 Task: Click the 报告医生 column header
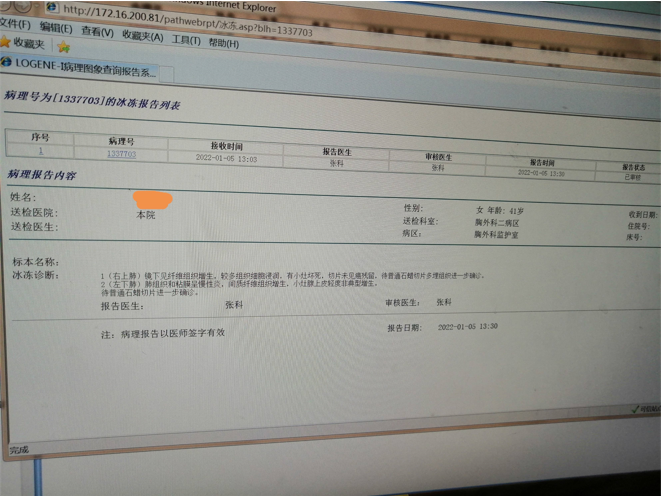tap(337, 151)
